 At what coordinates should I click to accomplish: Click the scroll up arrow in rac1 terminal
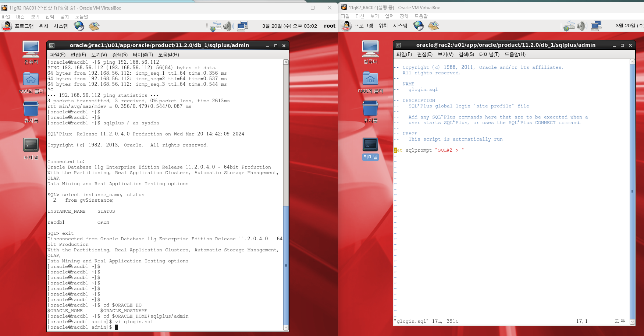(286, 62)
